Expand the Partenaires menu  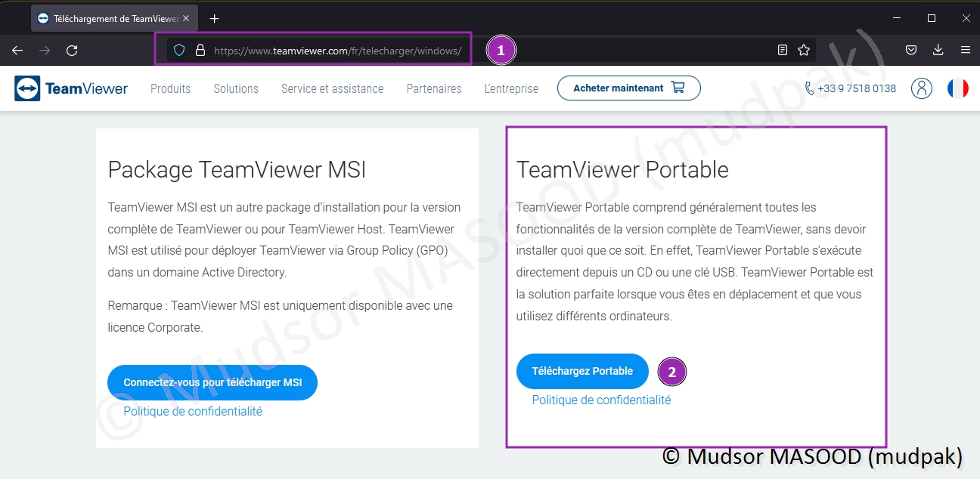[x=434, y=88]
